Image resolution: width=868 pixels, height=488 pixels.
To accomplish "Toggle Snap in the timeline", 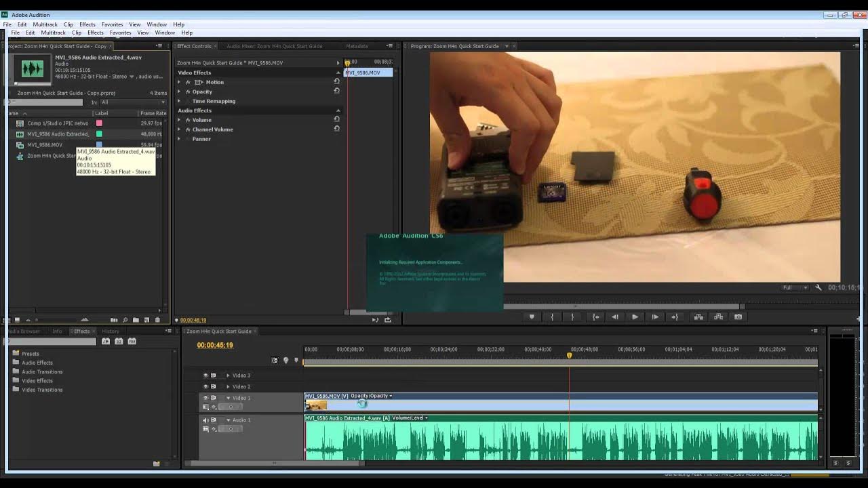I will tap(275, 361).
